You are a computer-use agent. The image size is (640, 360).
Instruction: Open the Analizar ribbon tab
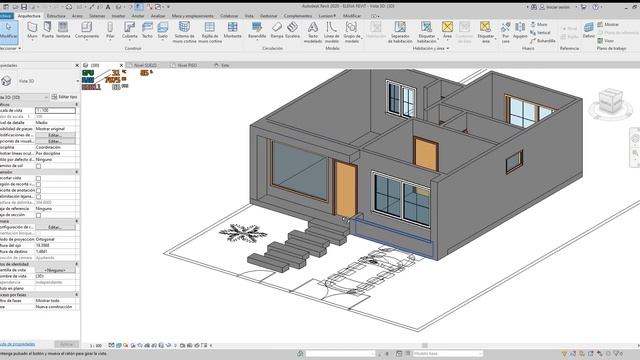(158, 16)
